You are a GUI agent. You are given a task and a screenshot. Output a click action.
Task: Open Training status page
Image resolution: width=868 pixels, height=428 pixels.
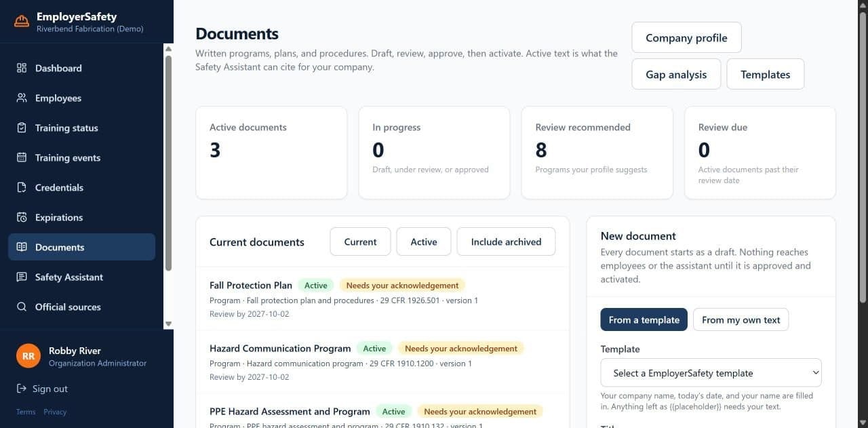[81, 128]
